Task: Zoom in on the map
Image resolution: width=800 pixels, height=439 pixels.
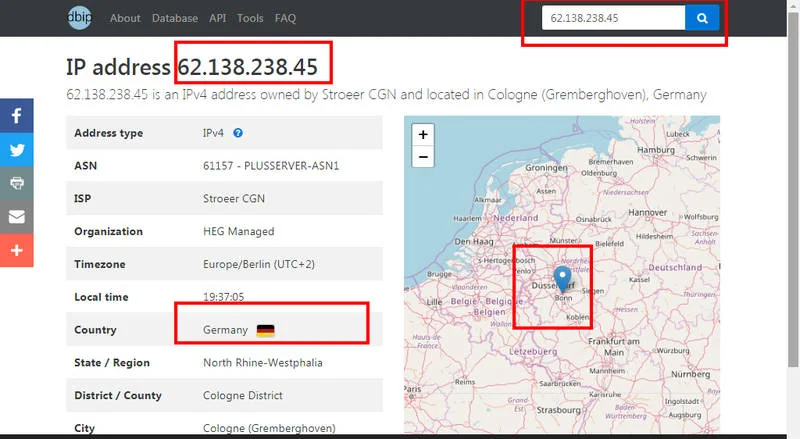Action: tap(423, 135)
